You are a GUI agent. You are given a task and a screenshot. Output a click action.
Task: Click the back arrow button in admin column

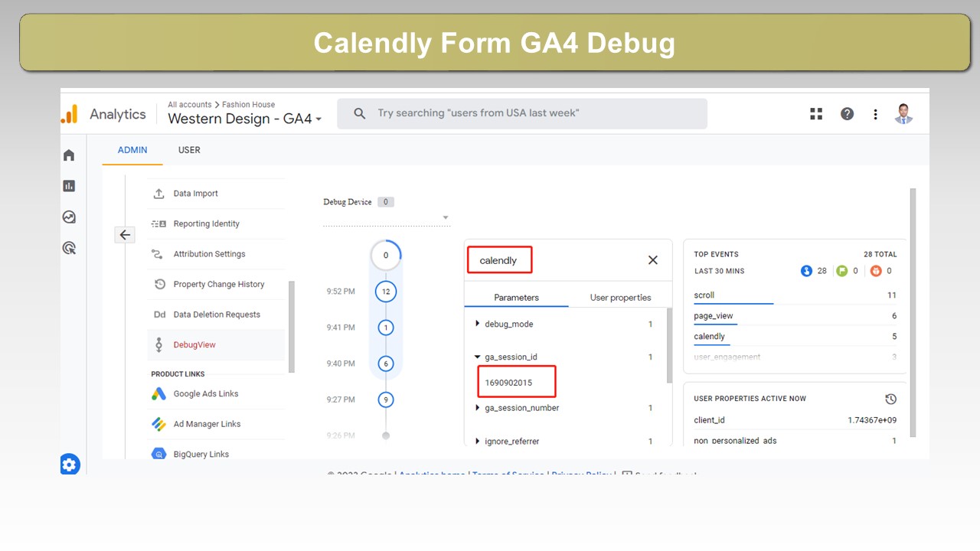[125, 235]
